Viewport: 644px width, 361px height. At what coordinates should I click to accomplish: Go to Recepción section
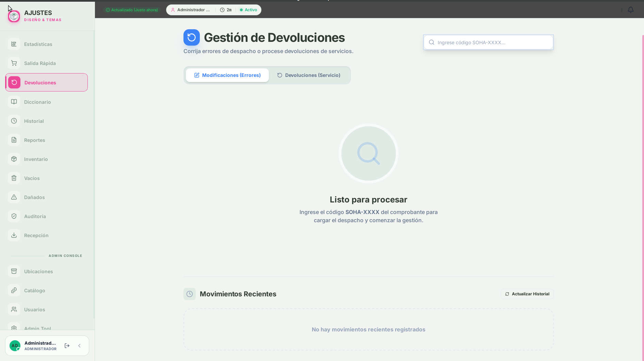pyautogui.click(x=47, y=235)
